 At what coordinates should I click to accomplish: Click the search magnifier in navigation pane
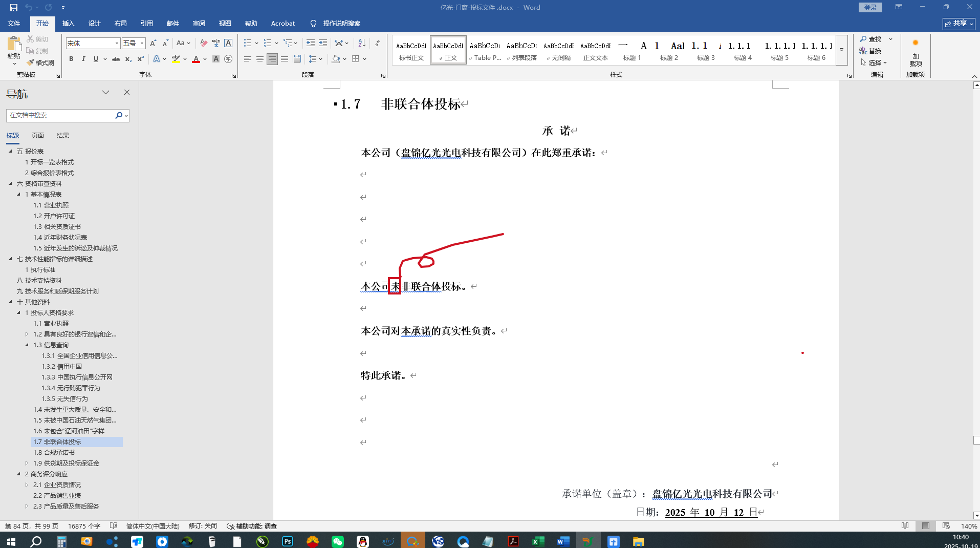click(119, 115)
